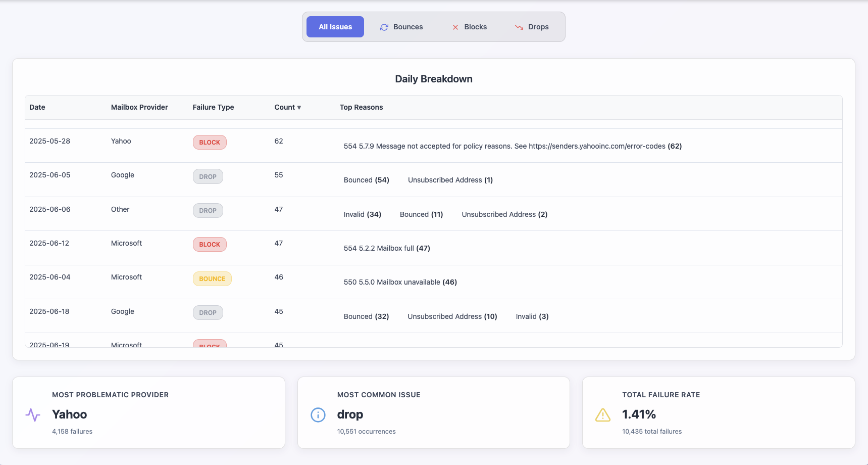Viewport: 868px width, 465px height.
Task: Click the Daily Breakdown heading
Action: pyautogui.click(x=434, y=79)
